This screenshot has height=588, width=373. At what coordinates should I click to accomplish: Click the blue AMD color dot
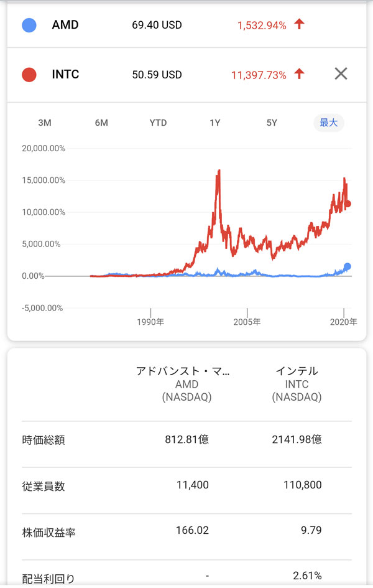[29, 26]
